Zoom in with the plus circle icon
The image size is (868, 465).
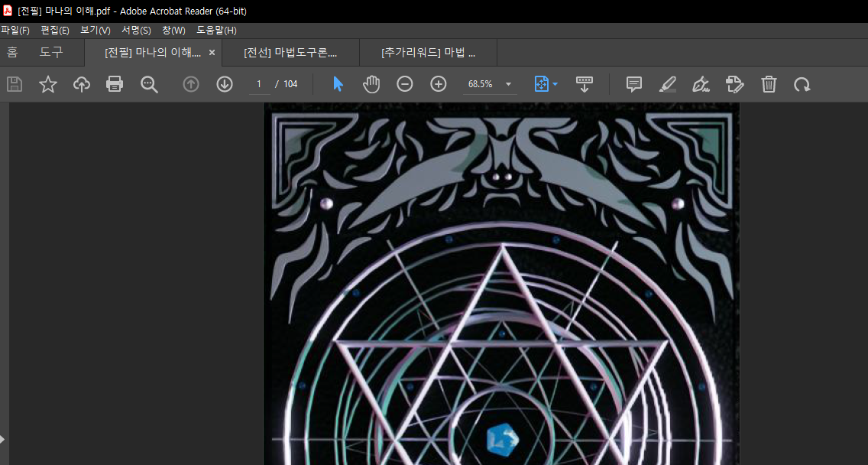point(439,84)
